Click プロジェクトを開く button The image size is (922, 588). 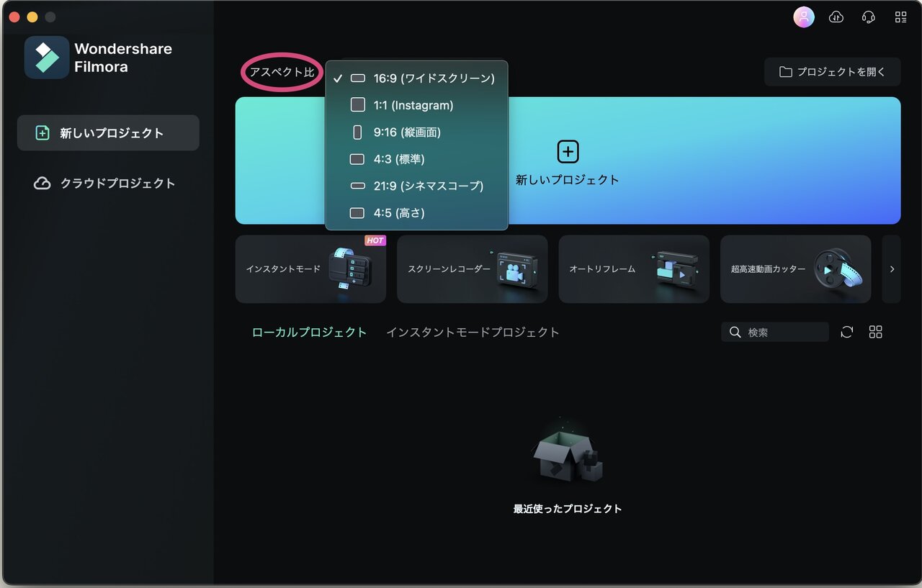pyautogui.click(x=832, y=72)
